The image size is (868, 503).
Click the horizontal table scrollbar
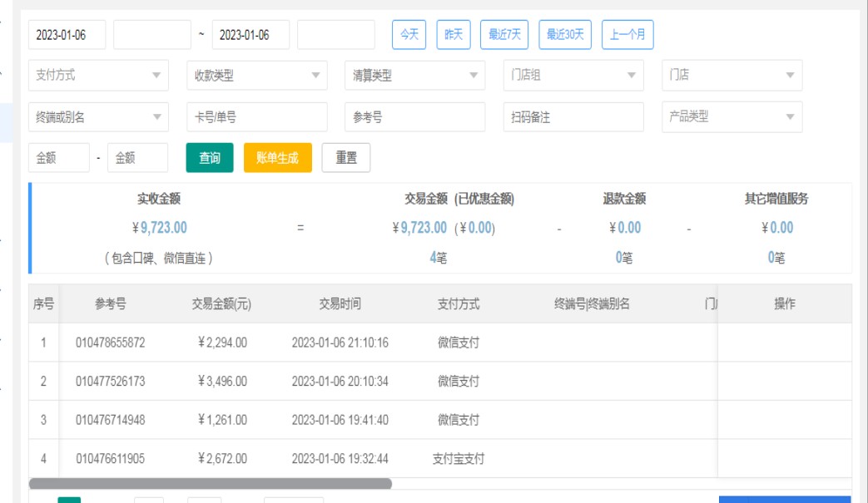tap(210, 483)
